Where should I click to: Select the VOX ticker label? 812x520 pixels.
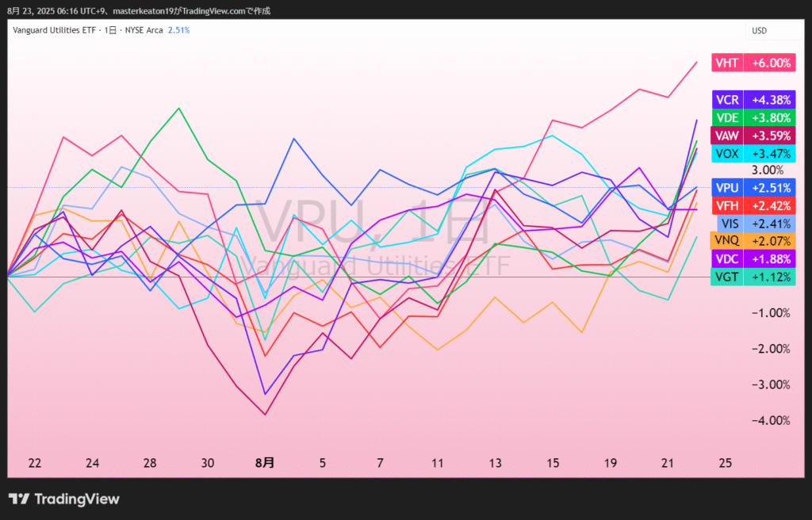tap(727, 153)
